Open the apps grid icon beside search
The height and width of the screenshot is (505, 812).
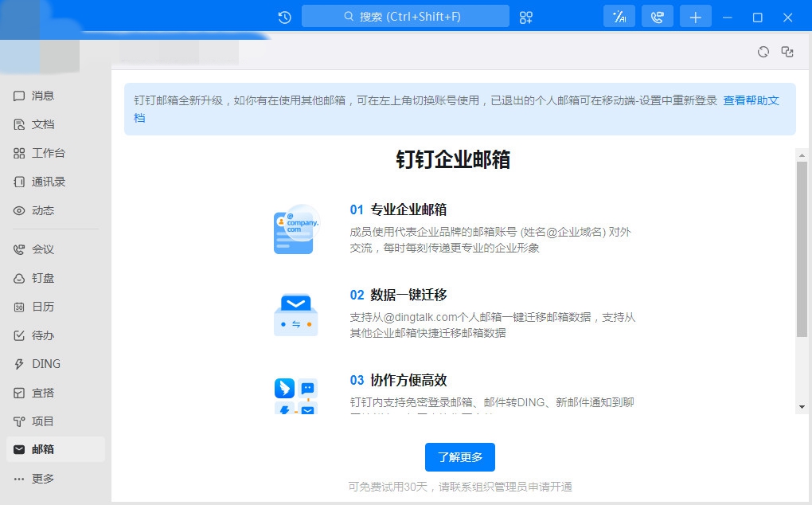[x=525, y=17]
